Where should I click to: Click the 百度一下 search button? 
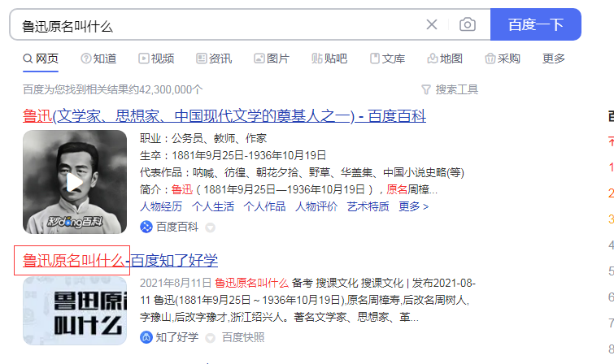click(x=535, y=24)
